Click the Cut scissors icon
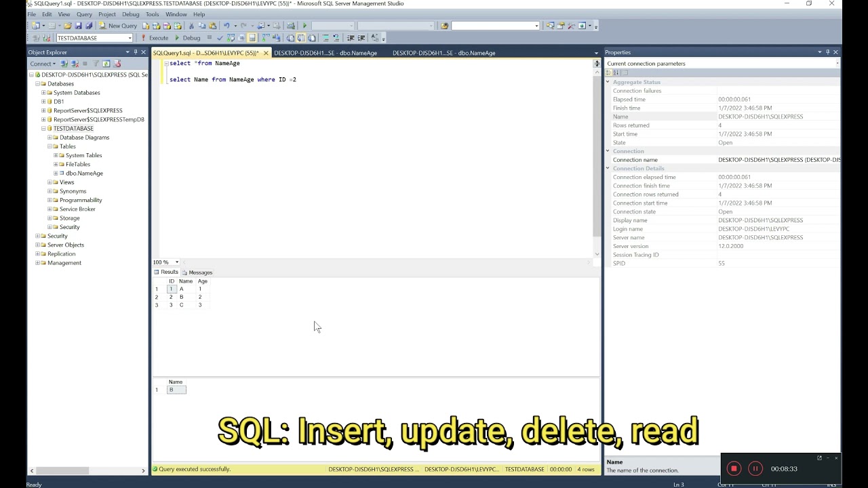 coord(191,26)
